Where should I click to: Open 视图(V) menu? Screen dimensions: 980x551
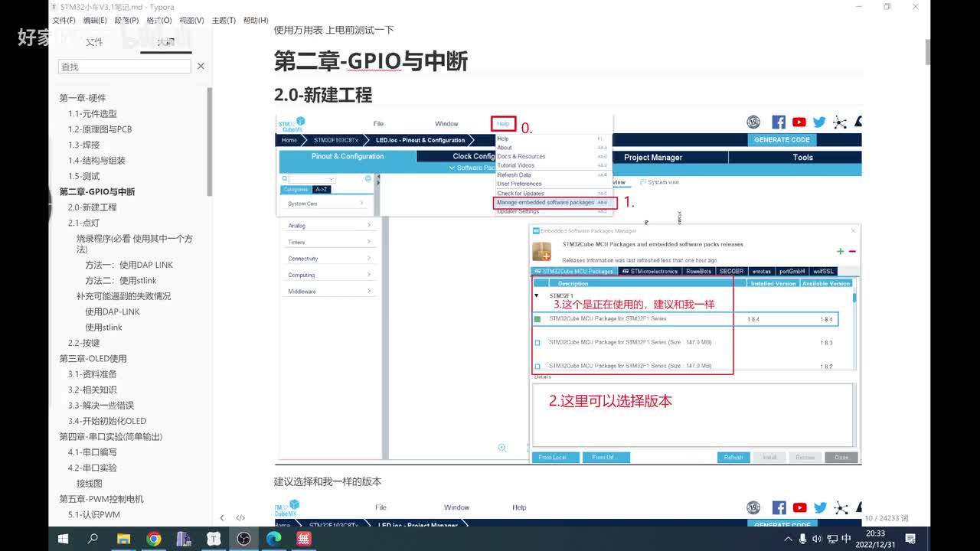pos(191,21)
